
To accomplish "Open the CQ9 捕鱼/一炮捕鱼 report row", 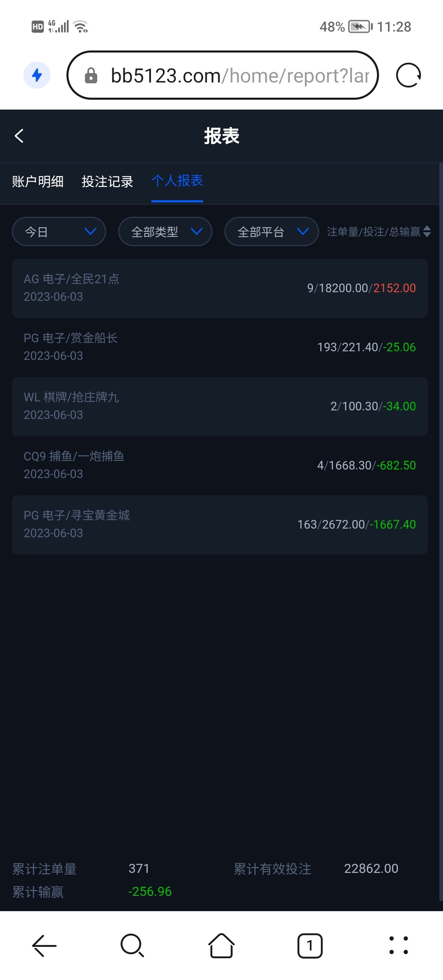I will [x=220, y=465].
